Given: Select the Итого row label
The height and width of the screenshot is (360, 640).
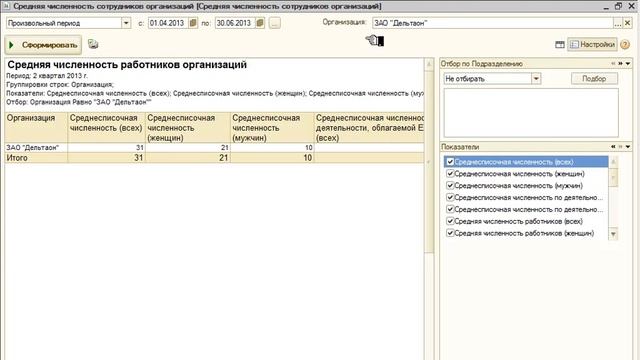Looking at the screenshot, I should pos(36,158).
